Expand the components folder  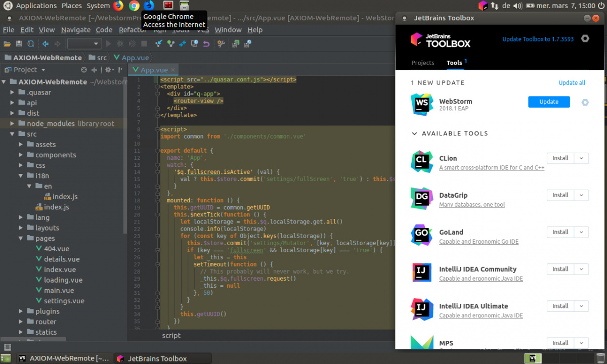pyautogui.click(x=21, y=155)
